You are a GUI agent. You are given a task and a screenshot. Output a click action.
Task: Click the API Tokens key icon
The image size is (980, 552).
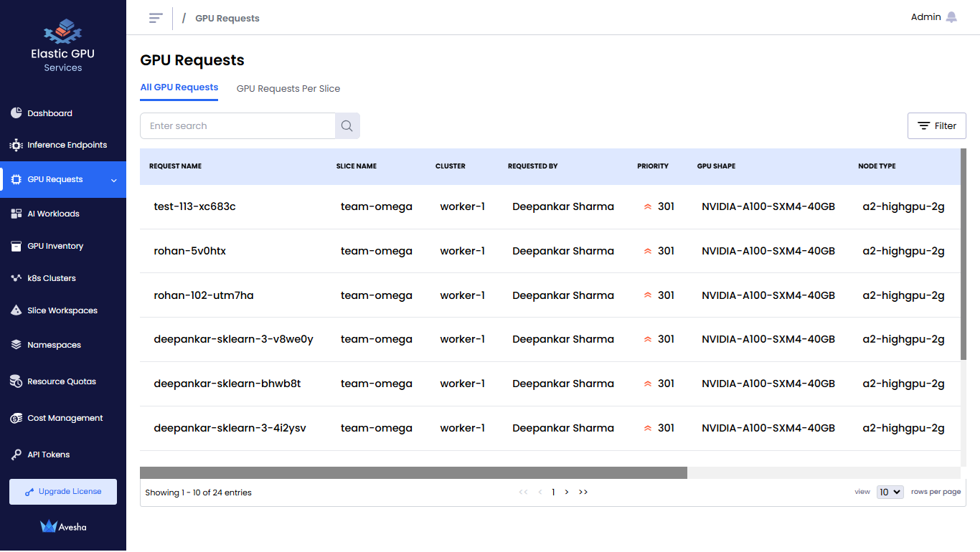point(17,455)
